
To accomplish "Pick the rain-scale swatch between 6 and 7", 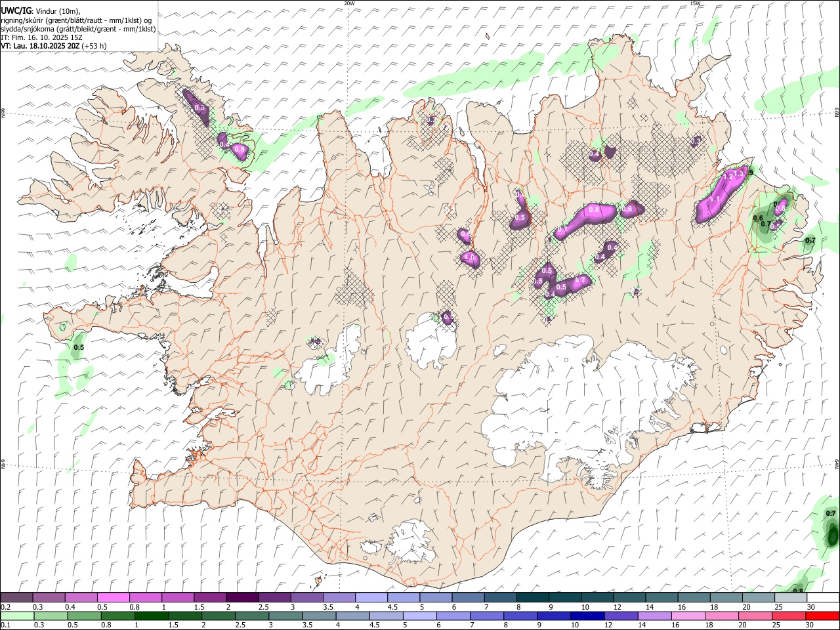I will [x=453, y=616].
